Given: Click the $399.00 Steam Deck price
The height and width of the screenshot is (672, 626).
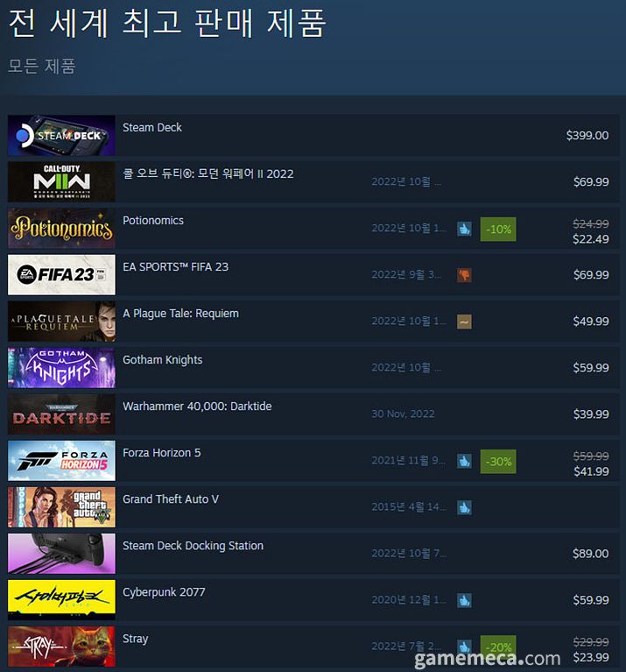Looking at the screenshot, I should point(587,136).
